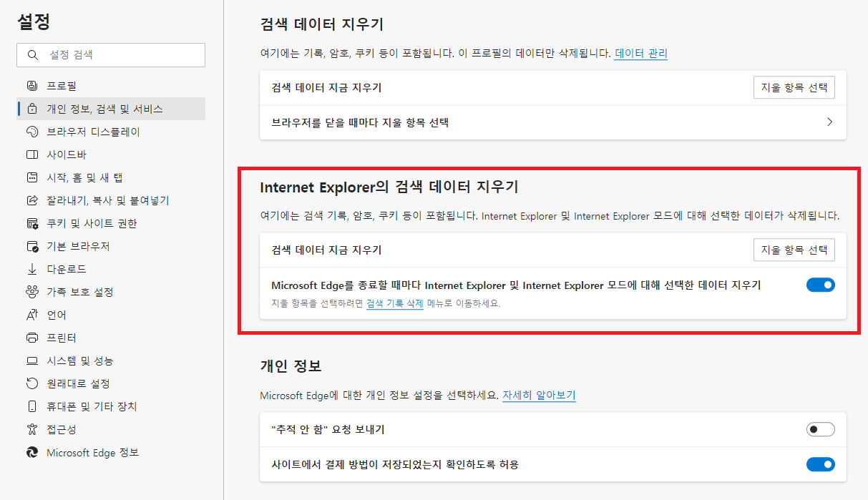The height and width of the screenshot is (500, 868).
Task: Open 잘라내기, 복사 및 붙여넣기 settings
Action: click(x=111, y=200)
